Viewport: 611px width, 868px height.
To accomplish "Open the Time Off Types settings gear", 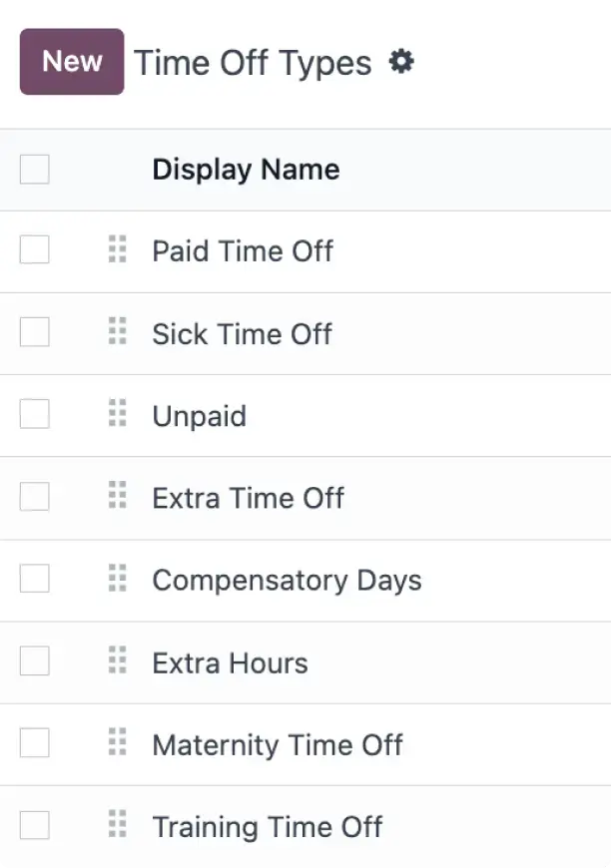I will pos(401,61).
